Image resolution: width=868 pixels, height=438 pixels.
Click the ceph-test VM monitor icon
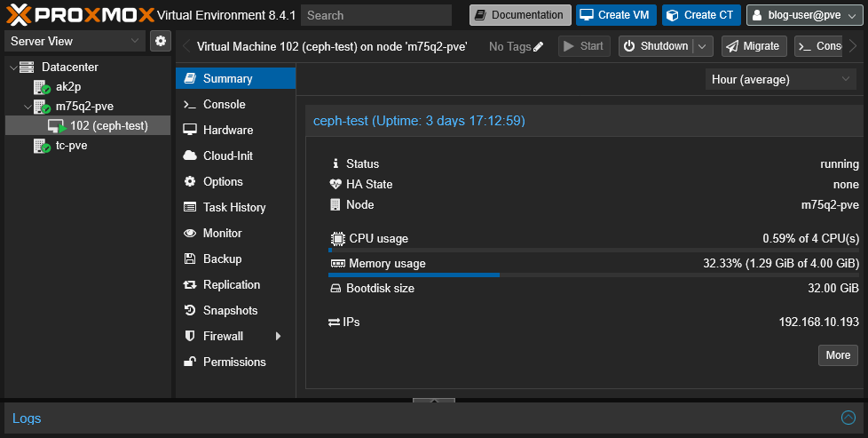point(57,126)
